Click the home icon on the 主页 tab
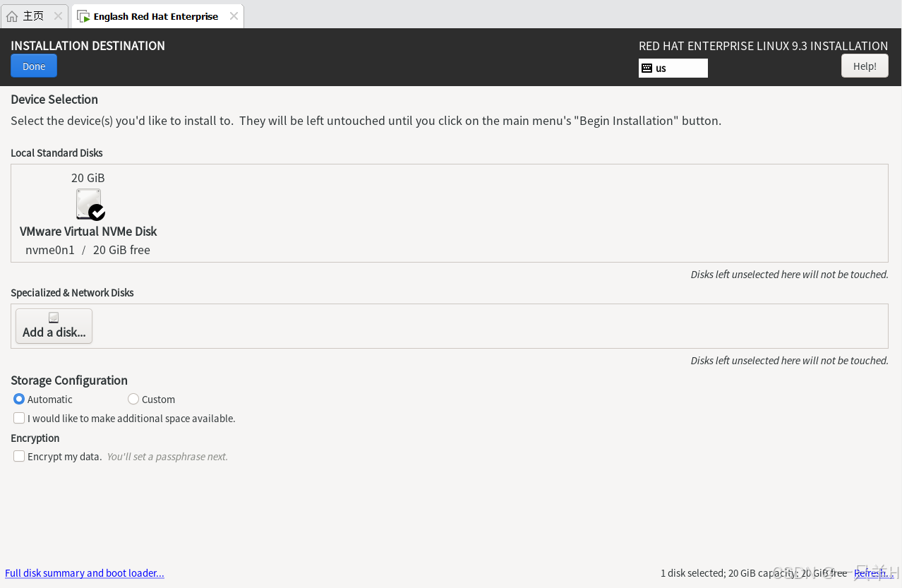Viewport: 902px width, 588px height. 12,16
